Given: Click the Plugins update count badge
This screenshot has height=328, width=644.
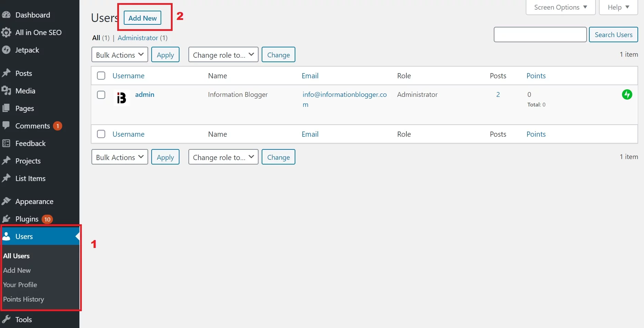Looking at the screenshot, I should pos(47,219).
